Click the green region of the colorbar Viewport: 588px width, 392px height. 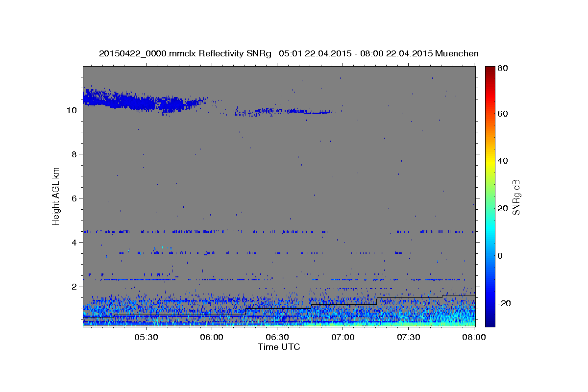[490, 196]
